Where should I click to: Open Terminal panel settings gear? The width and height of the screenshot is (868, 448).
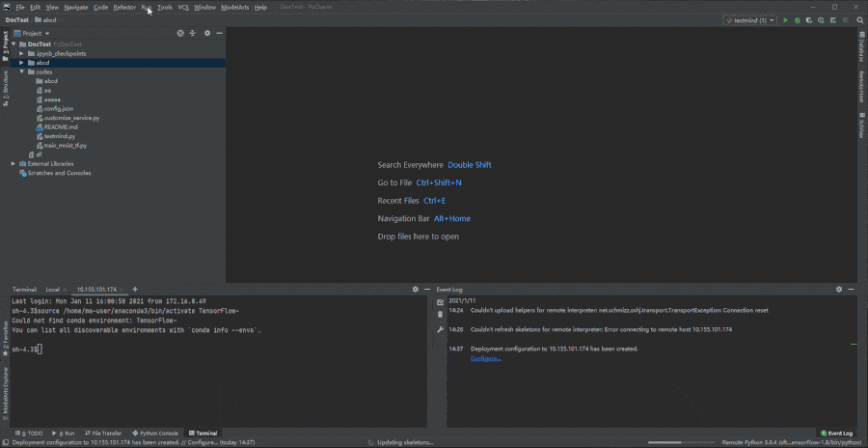coord(415,290)
